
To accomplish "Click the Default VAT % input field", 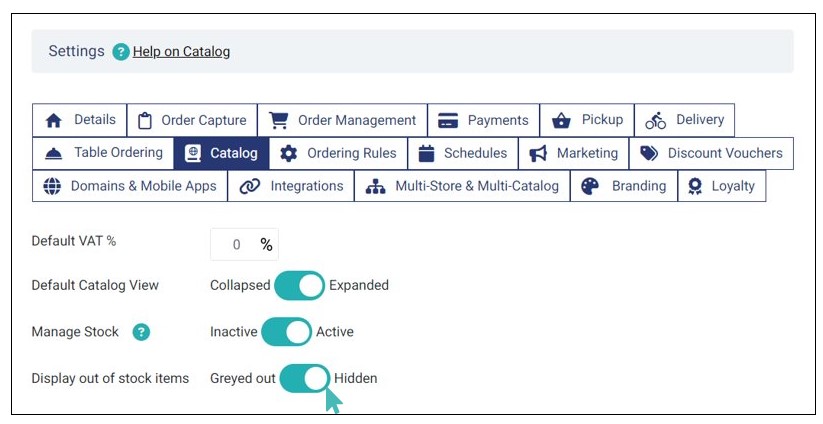I will 237,244.
